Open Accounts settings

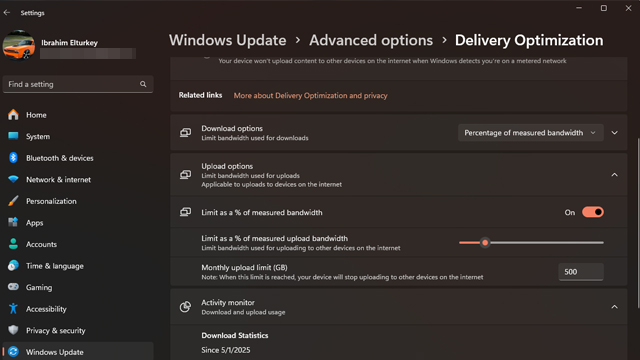78,244
